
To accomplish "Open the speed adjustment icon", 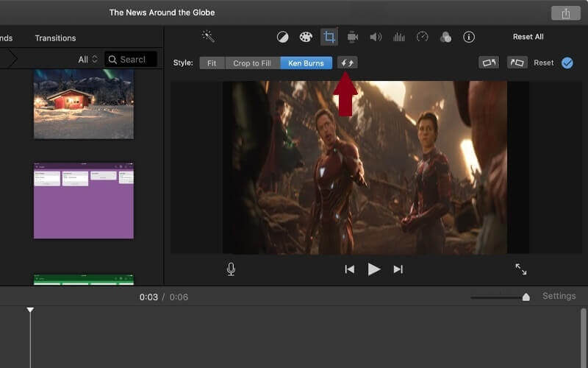I will pos(422,37).
